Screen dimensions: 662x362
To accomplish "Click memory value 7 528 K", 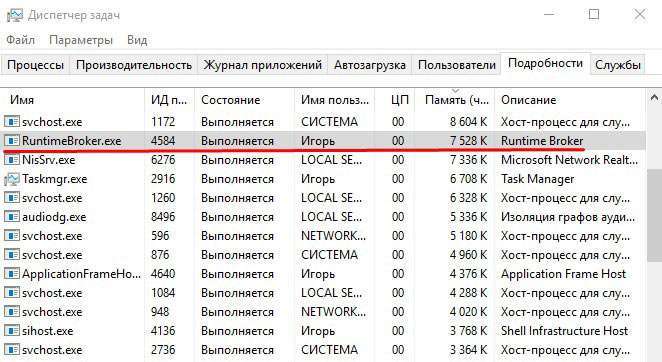I will click(468, 141).
